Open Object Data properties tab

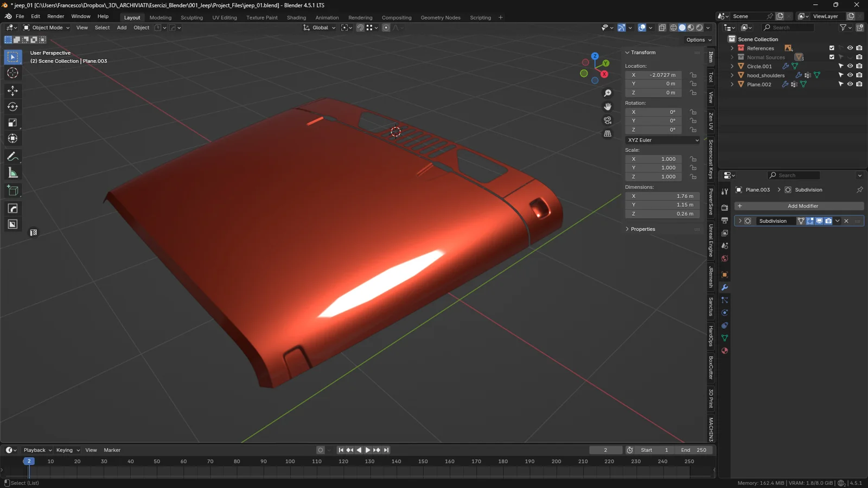tap(725, 338)
